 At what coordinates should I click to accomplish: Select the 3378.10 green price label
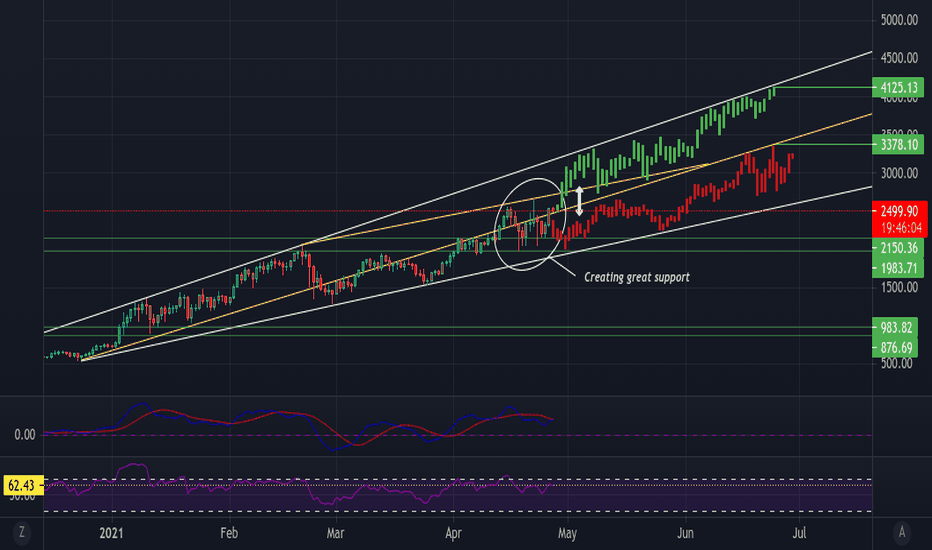point(898,144)
